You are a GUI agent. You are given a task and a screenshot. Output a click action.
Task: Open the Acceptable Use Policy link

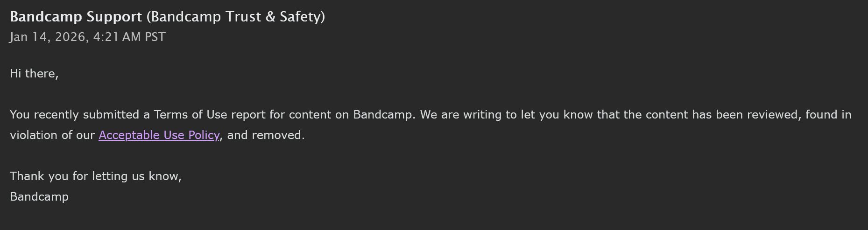(159, 135)
